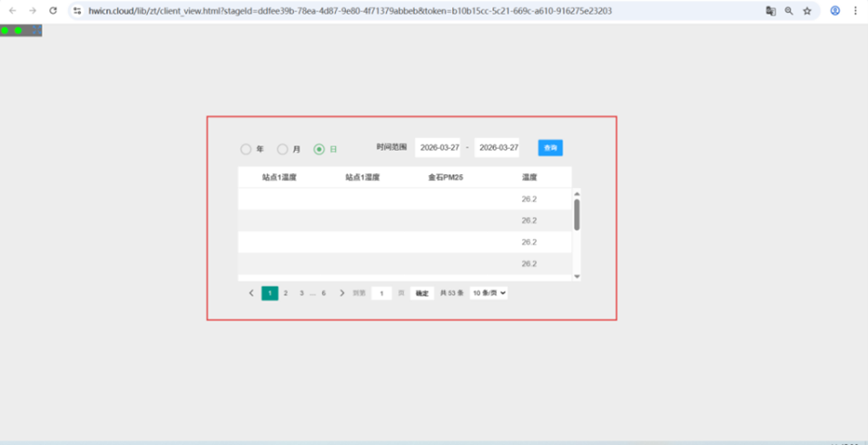Select the 年 radio button
Viewport: 868px width, 445px height.
(x=246, y=149)
